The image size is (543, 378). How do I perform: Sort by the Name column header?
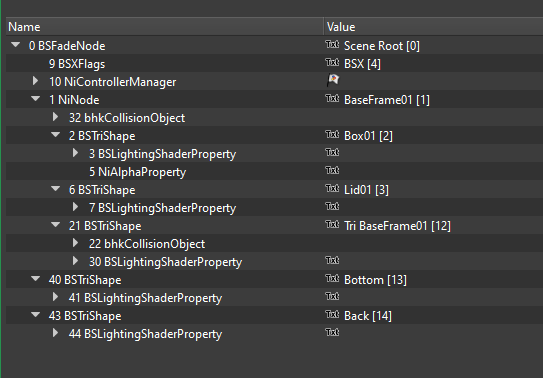tap(165, 27)
